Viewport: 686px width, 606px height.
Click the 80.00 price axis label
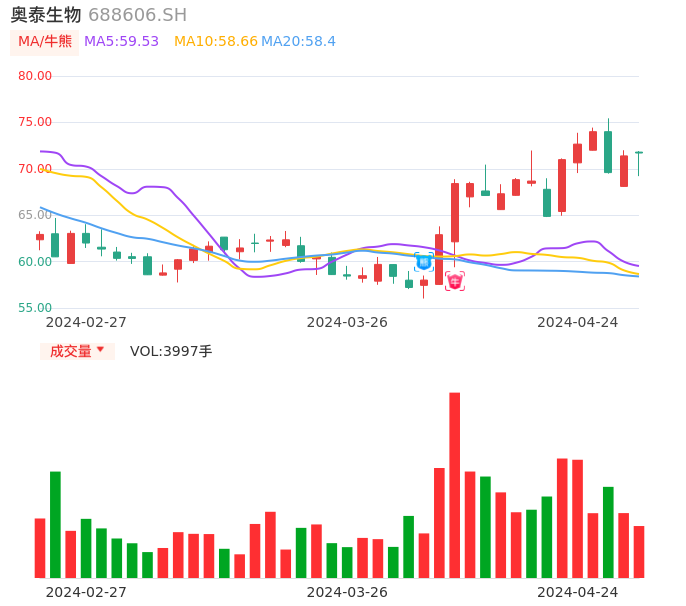pyautogui.click(x=35, y=76)
